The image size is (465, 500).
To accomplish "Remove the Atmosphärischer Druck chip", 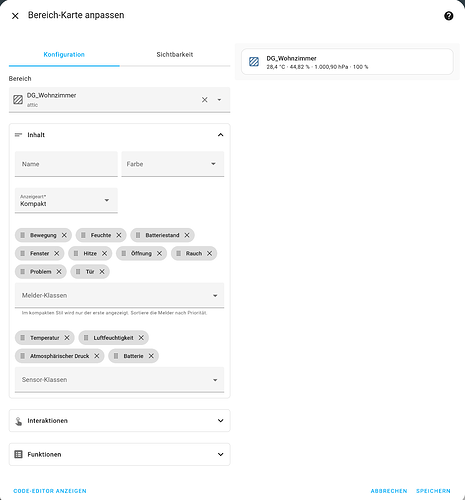I will click(x=97, y=356).
